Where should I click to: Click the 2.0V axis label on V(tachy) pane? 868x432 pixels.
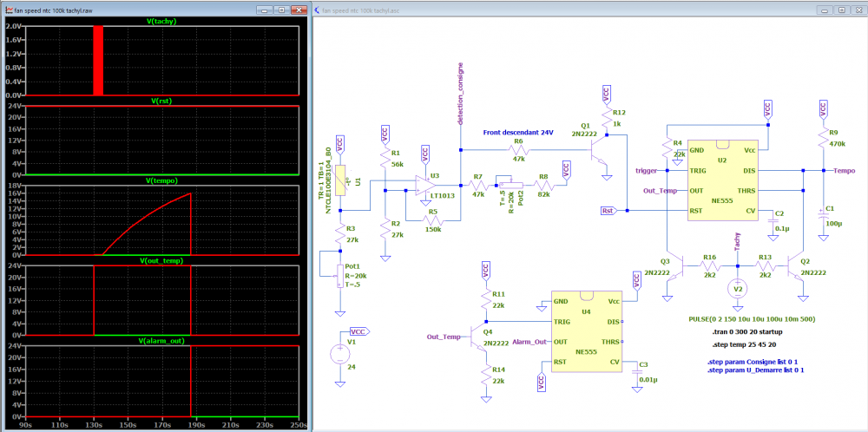(x=15, y=27)
